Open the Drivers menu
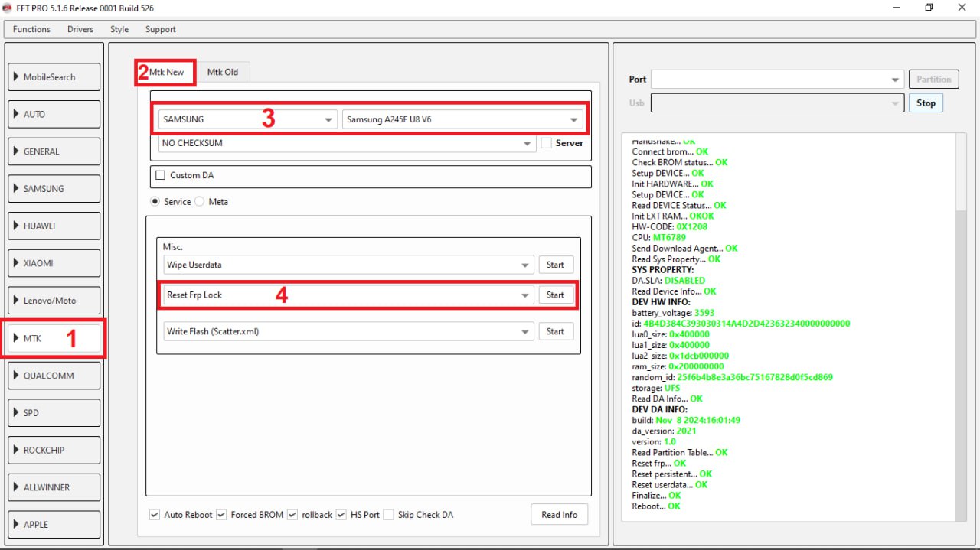Viewport: 980px width, 550px height. (x=80, y=29)
